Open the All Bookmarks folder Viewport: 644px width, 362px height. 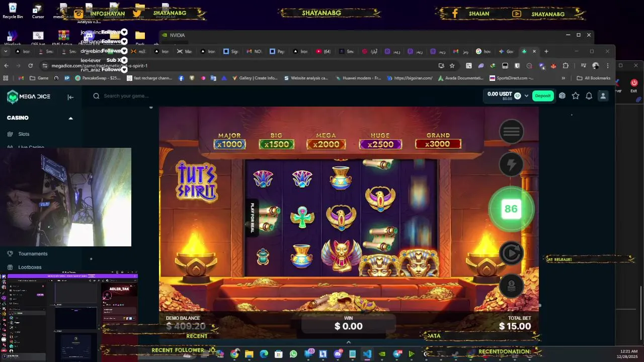594,78
